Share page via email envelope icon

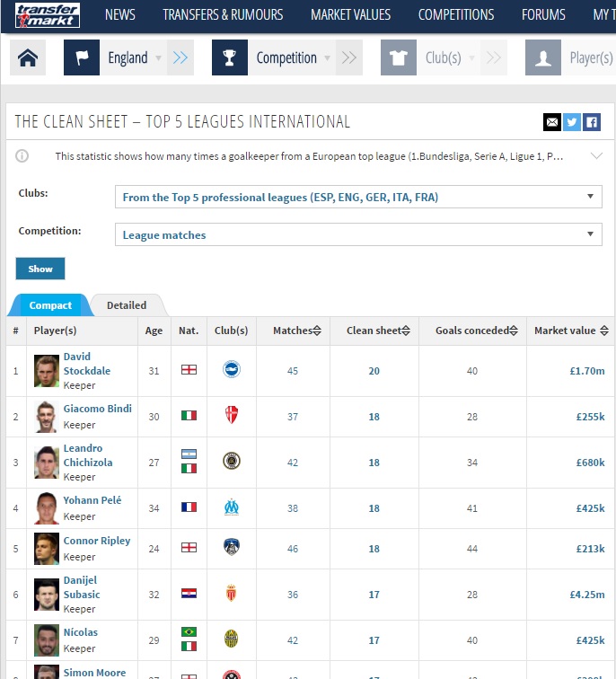(x=552, y=122)
